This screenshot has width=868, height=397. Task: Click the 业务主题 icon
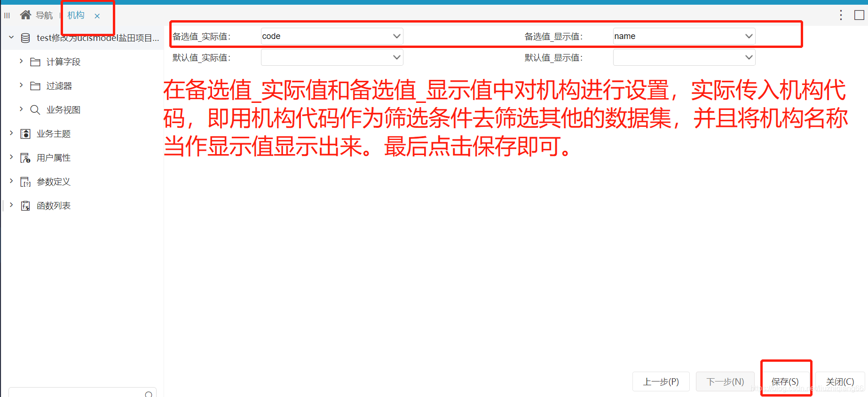(x=25, y=134)
